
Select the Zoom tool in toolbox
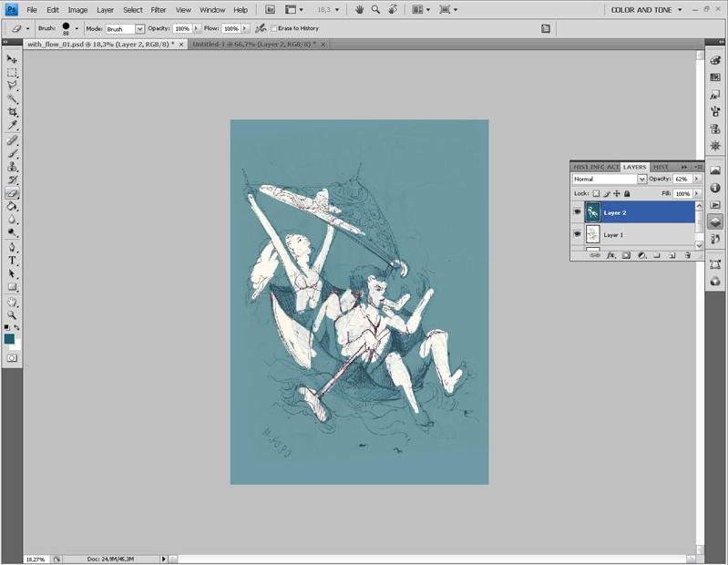coord(12,314)
